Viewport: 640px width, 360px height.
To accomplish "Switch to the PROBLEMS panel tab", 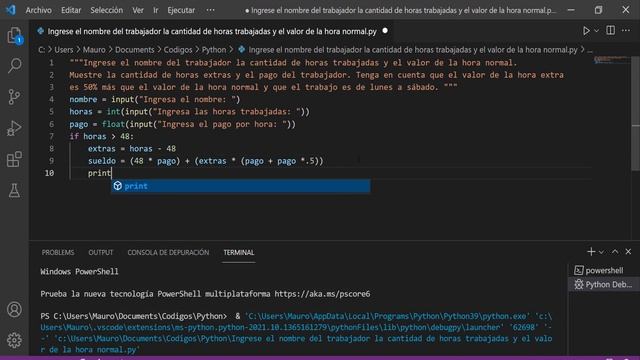I will tap(58, 253).
